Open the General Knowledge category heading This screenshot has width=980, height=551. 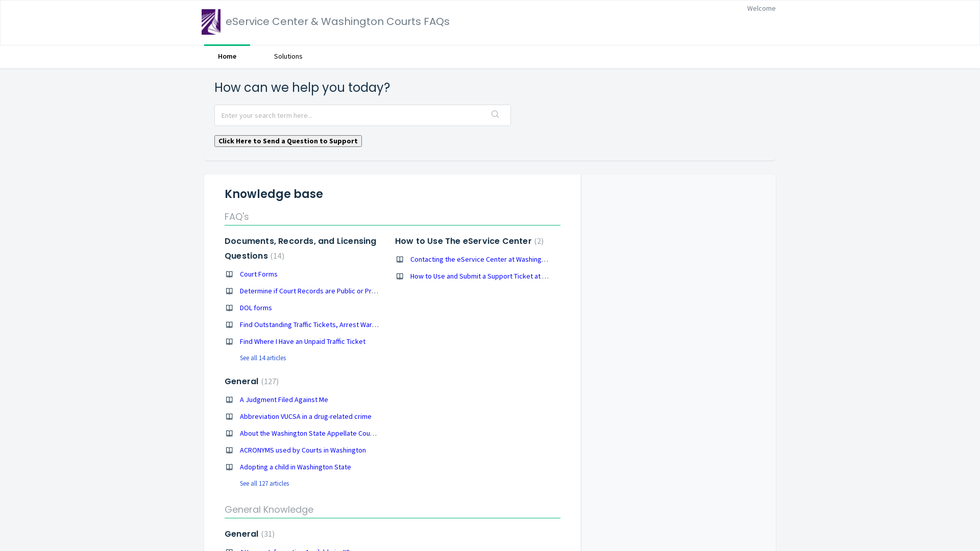point(269,510)
